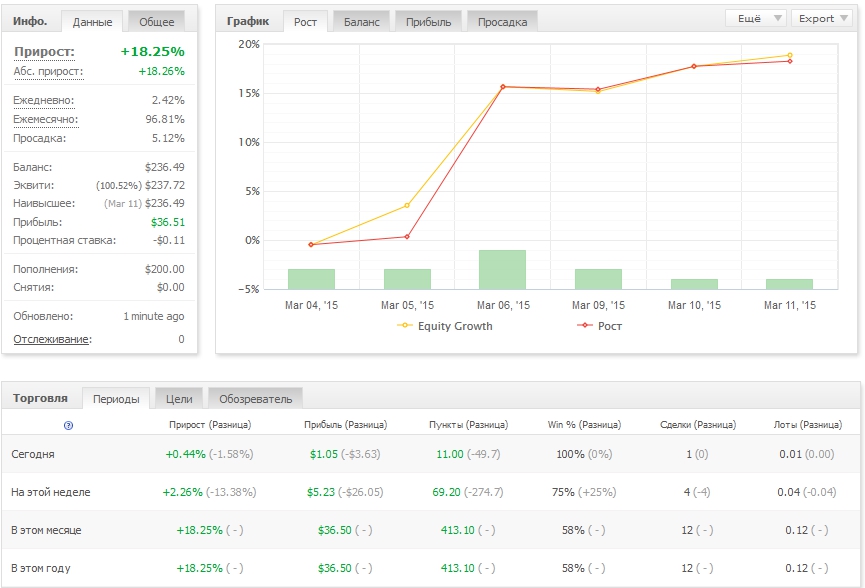The image size is (865, 588).
Task: Click the Mar 04 green bar
Action: (311, 279)
